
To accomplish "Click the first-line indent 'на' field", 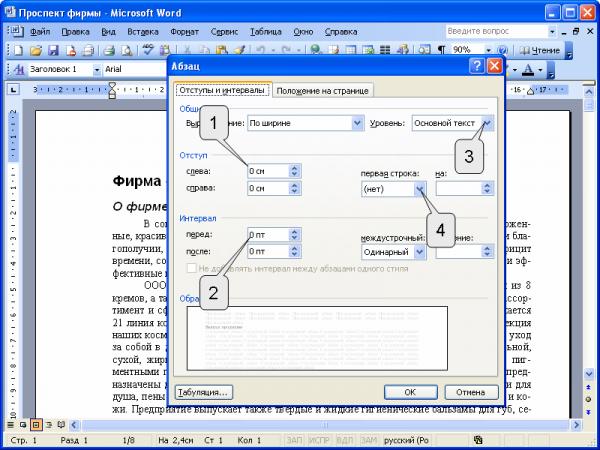I will [x=458, y=189].
